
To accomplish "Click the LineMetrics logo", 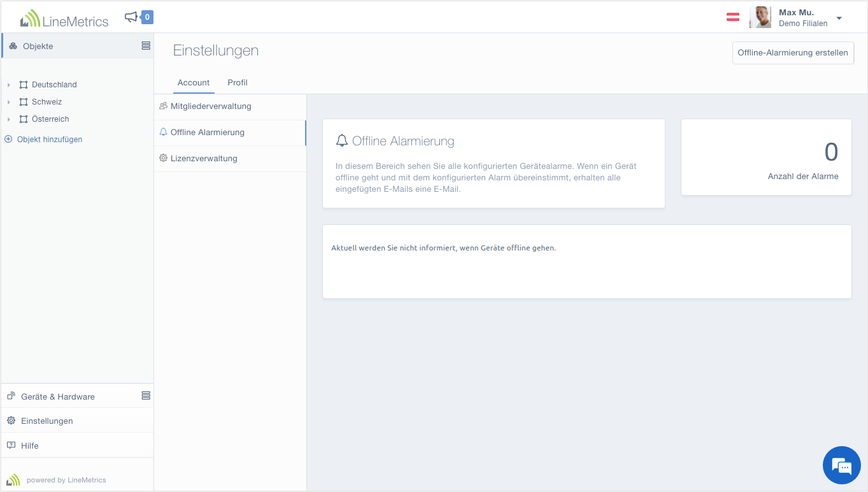I will (x=64, y=18).
